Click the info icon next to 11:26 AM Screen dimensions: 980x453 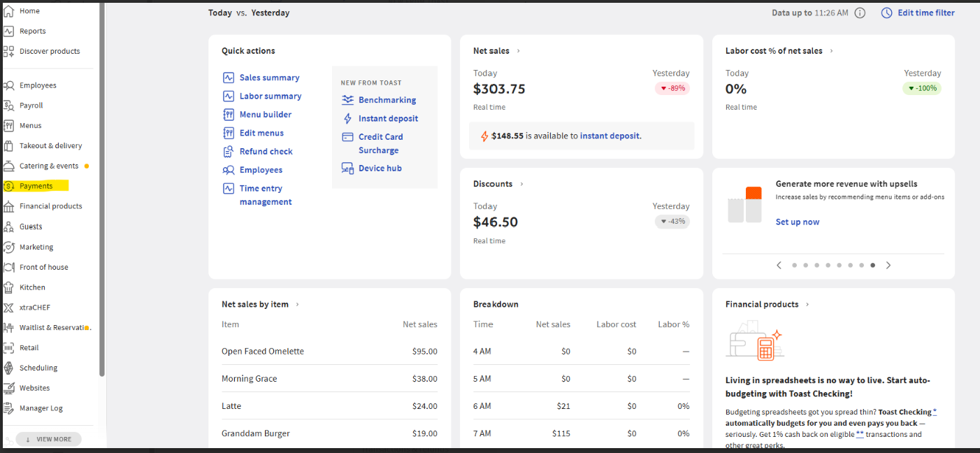coord(860,13)
